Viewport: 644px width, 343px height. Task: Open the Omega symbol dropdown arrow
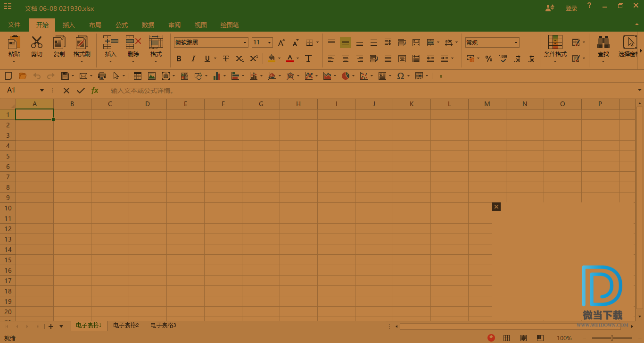pyautogui.click(x=408, y=76)
